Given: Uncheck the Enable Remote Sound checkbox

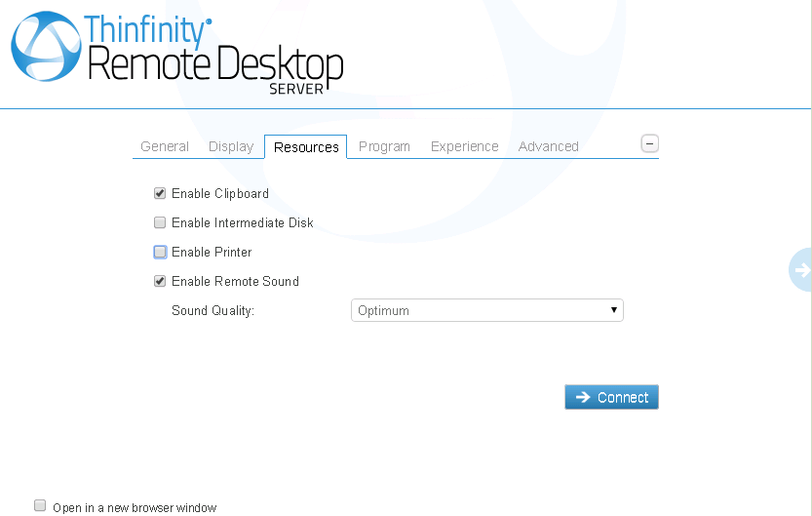Looking at the screenshot, I should [x=160, y=281].
